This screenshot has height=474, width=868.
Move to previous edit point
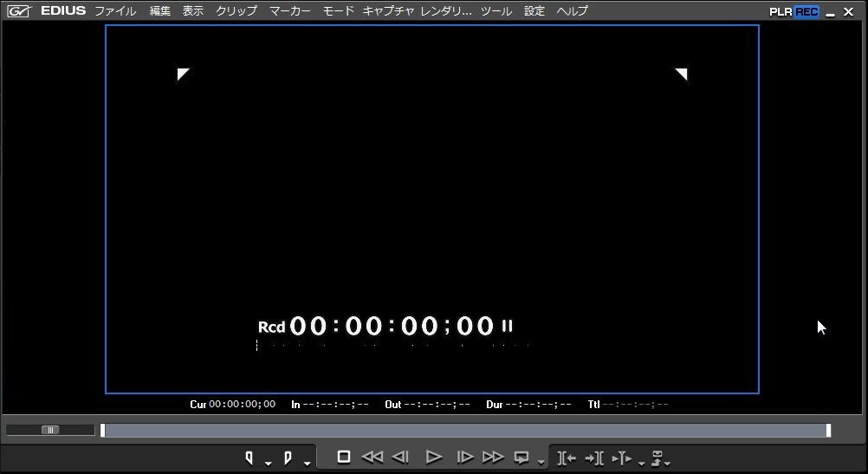[567, 458]
